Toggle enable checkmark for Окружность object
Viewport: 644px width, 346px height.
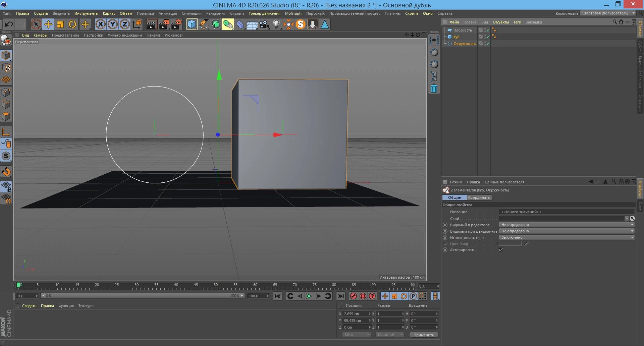(x=488, y=44)
